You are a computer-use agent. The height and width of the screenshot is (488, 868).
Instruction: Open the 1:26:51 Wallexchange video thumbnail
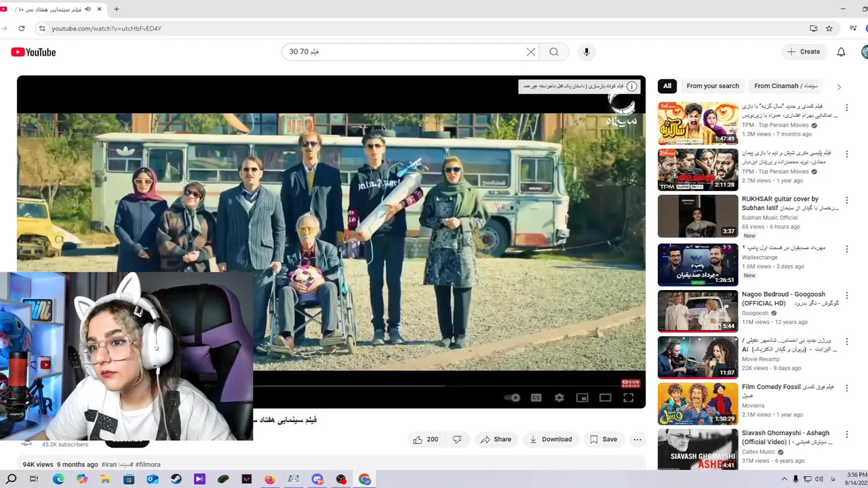698,265
